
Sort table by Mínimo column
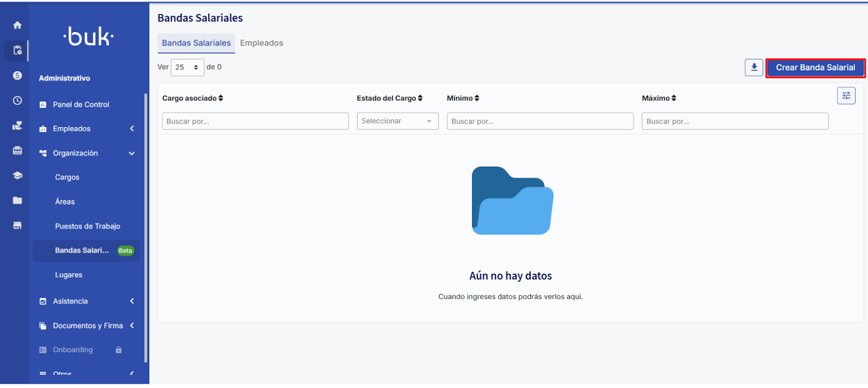click(463, 98)
